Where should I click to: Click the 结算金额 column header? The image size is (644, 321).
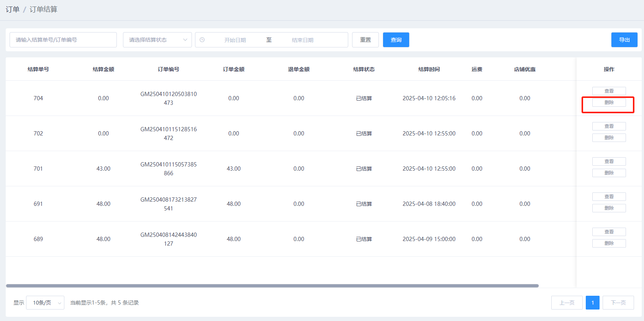coord(103,69)
